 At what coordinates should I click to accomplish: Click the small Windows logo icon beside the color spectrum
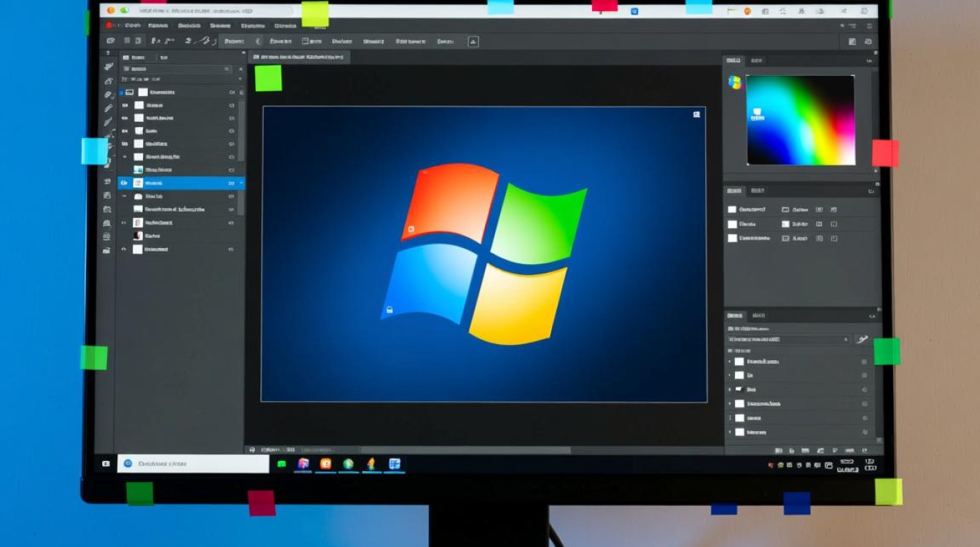coord(734,82)
